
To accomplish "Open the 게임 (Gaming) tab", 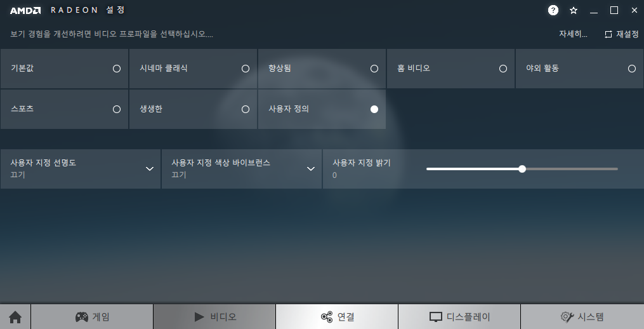I will point(92,317).
